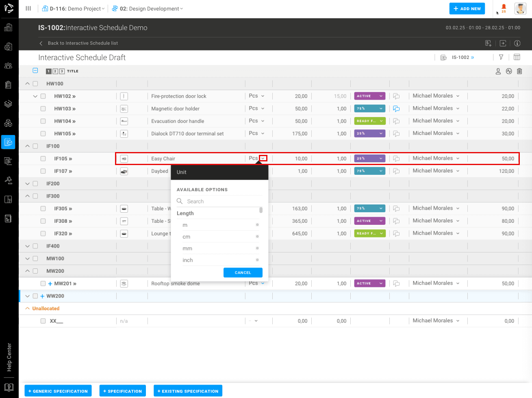This screenshot has height=398, width=532.
Task: Open the clipboard checklist sidebar icon
Action: pyautogui.click(x=8, y=85)
